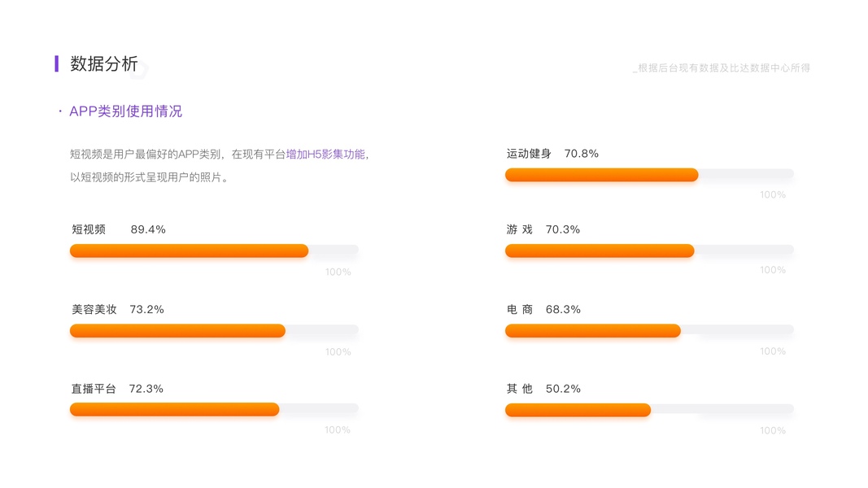Click the 电商 progress bar
868x488 pixels.
[592, 330]
